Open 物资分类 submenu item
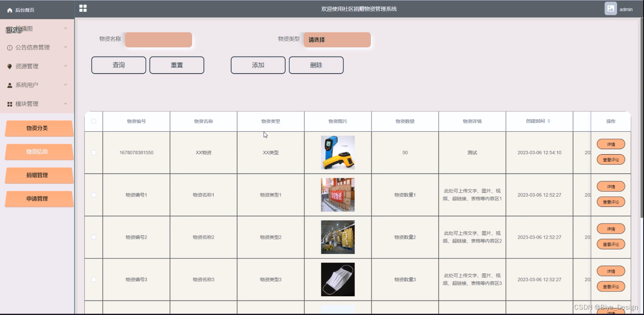Image resolution: width=644 pixels, height=315 pixels. [x=39, y=128]
